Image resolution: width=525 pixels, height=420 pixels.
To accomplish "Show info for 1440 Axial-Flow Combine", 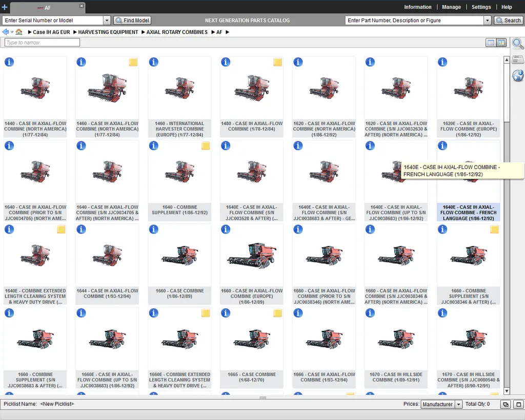I will (x=9, y=62).
